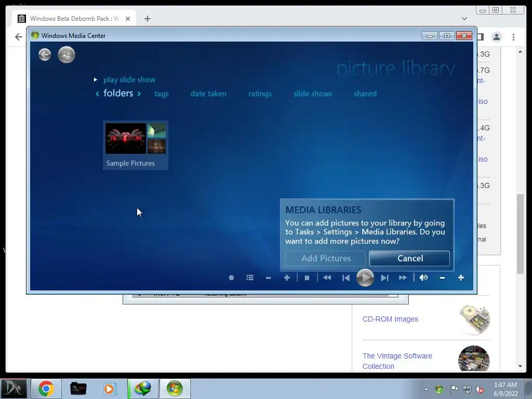Maximize the Windows Media Center window
This screenshot has width=532, height=399.
(447, 36)
